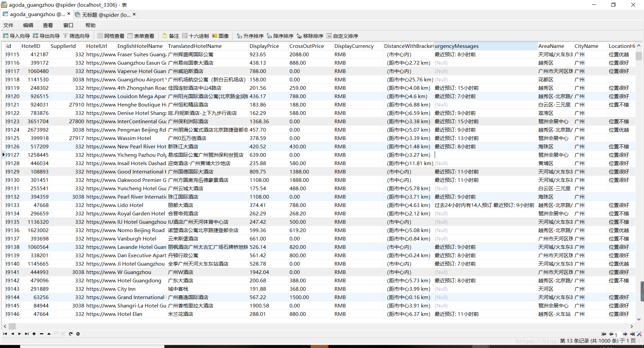644x348 pixels.
Task: Open the 查看 menu
Action: [48, 25]
